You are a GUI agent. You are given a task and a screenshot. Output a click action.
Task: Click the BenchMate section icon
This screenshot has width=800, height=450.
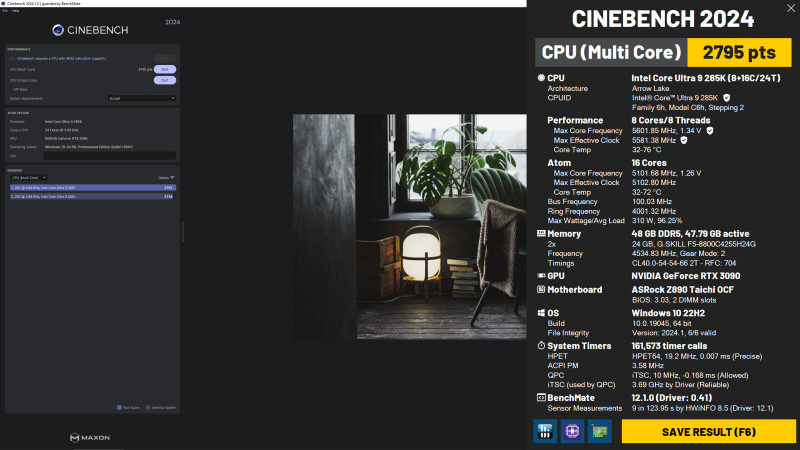(541, 398)
